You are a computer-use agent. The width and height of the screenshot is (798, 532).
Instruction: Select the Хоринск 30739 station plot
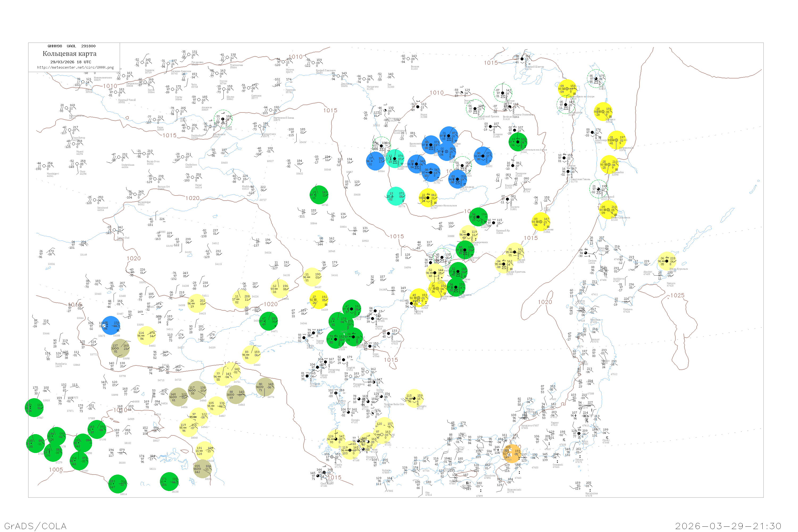click(143, 63)
